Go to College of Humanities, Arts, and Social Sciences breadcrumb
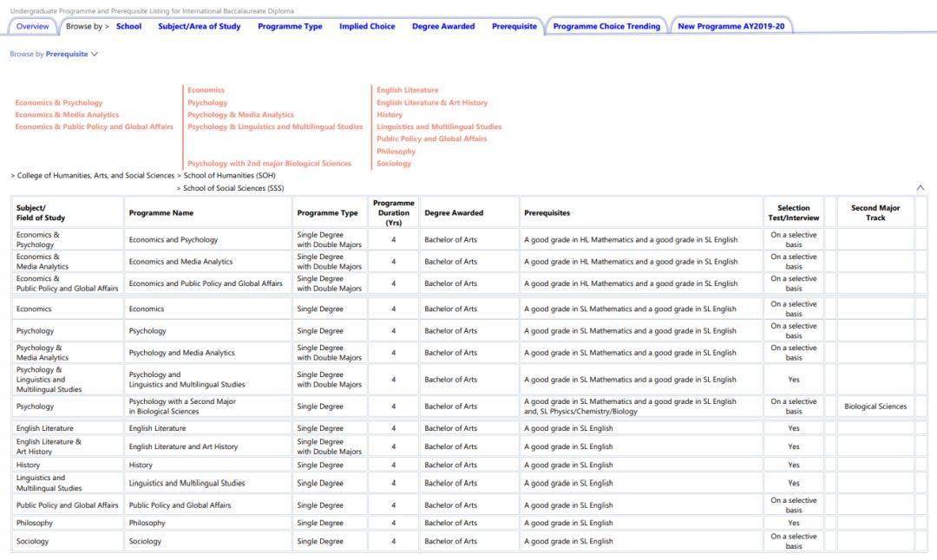 click(x=95, y=176)
